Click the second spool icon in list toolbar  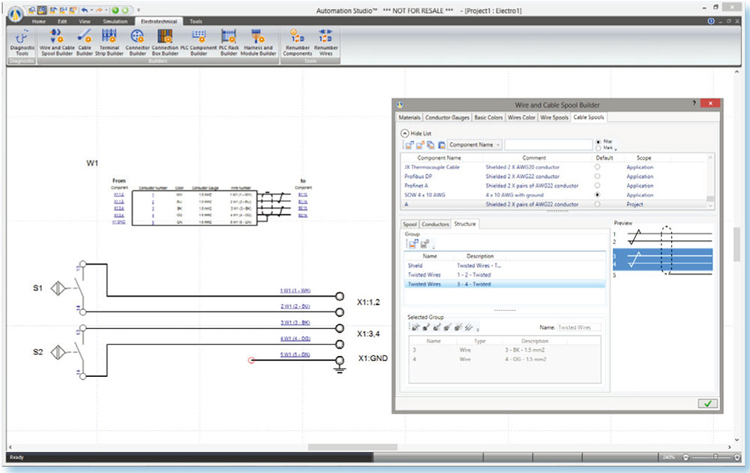pyautogui.click(x=420, y=145)
